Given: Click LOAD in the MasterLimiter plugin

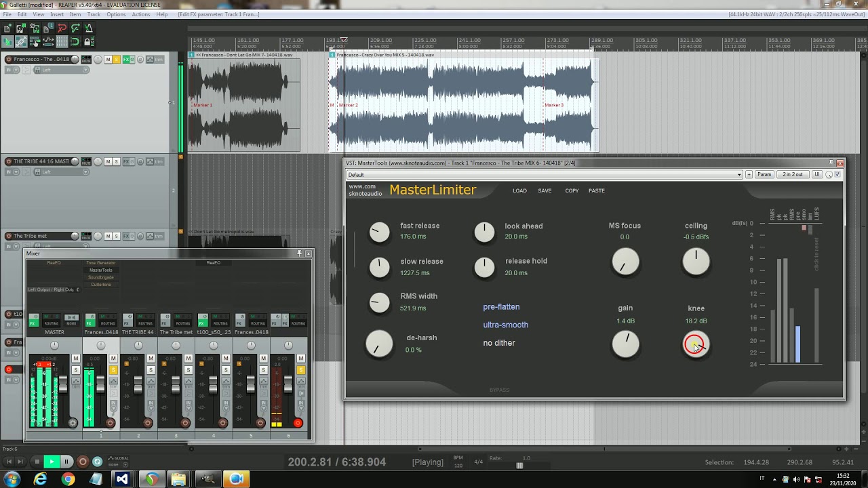Looking at the screenshot, I should pos(519,190).
